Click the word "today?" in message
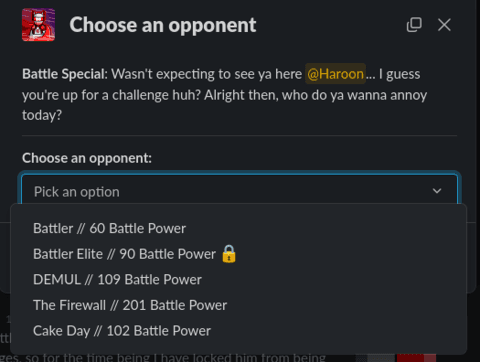480x362 pixels. click(42, 115)
